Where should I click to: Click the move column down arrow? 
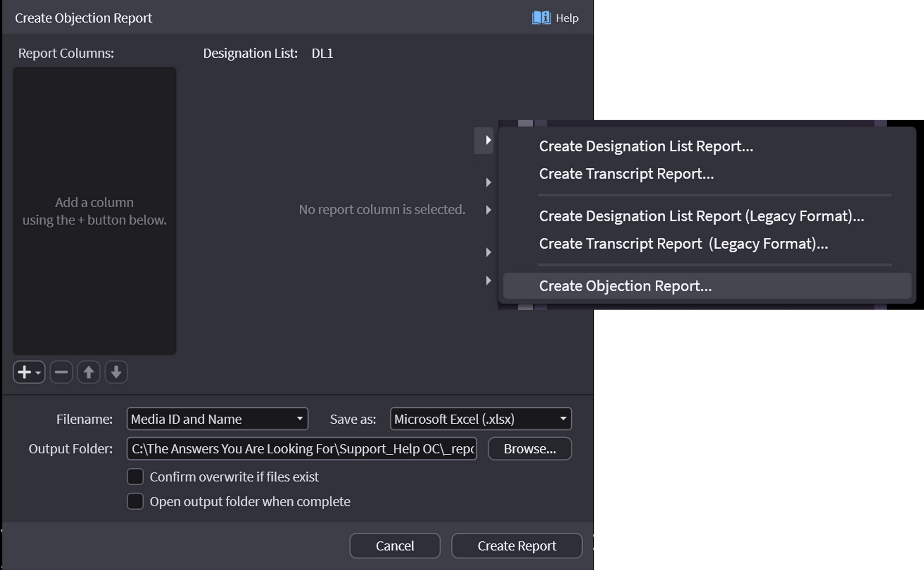(116, 372)
